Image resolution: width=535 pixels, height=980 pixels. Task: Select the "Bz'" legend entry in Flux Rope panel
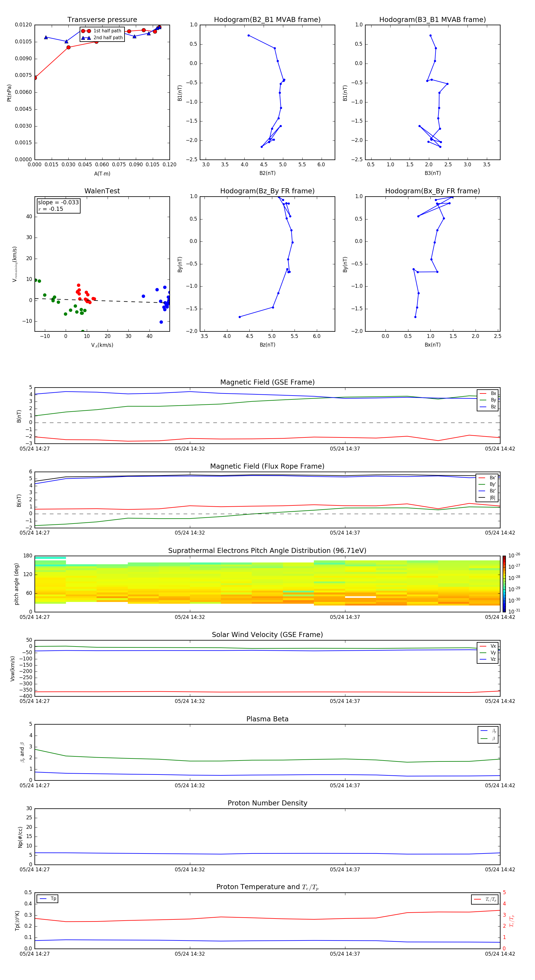tap(487, 491)
